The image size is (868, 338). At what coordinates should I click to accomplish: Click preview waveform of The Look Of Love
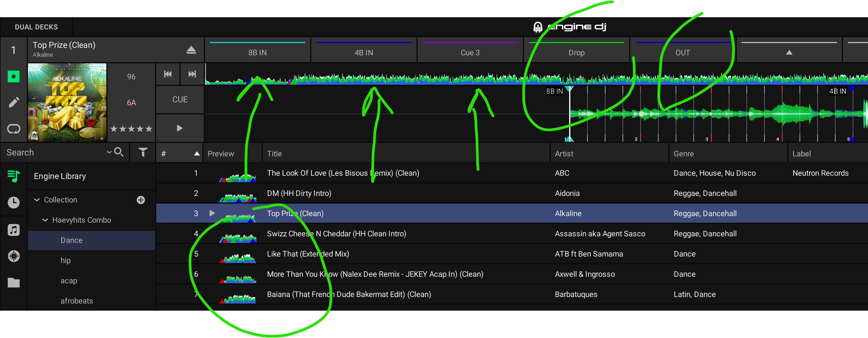[x=238, y=177]
